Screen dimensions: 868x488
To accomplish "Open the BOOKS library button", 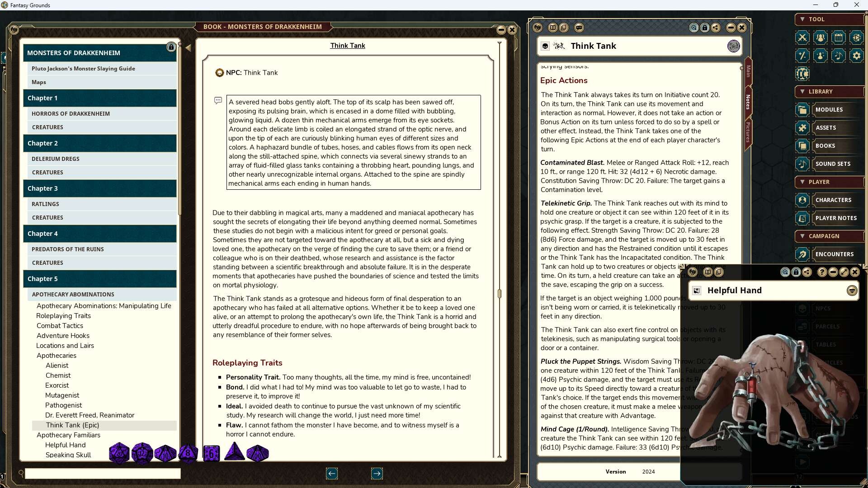I will (839, 146).
